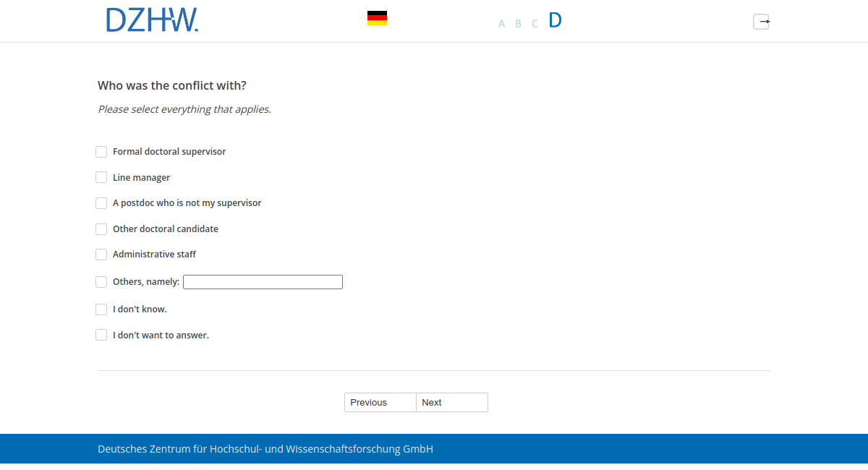Go to section B in progress bar
Viewport: 868px width, 470px height.
[x=518, y=24]
